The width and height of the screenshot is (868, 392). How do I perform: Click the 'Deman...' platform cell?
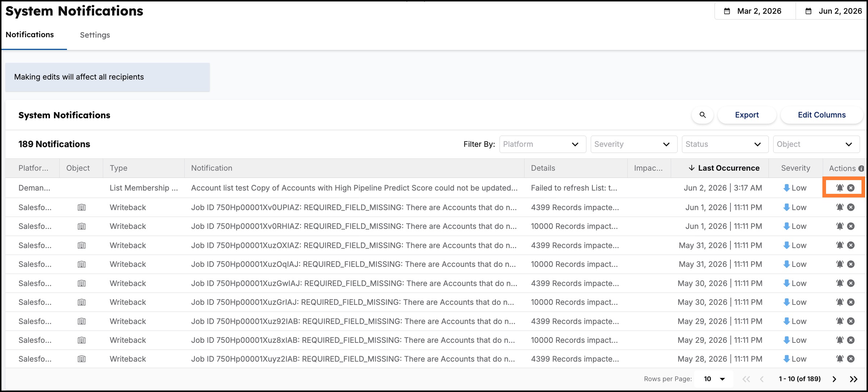pyautogui.click(x=34, y=188)
